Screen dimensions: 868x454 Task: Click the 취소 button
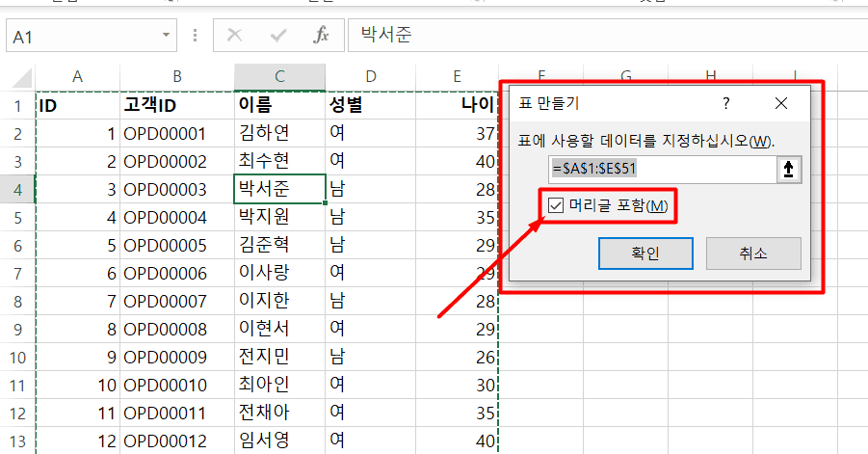tap(753, 254)
